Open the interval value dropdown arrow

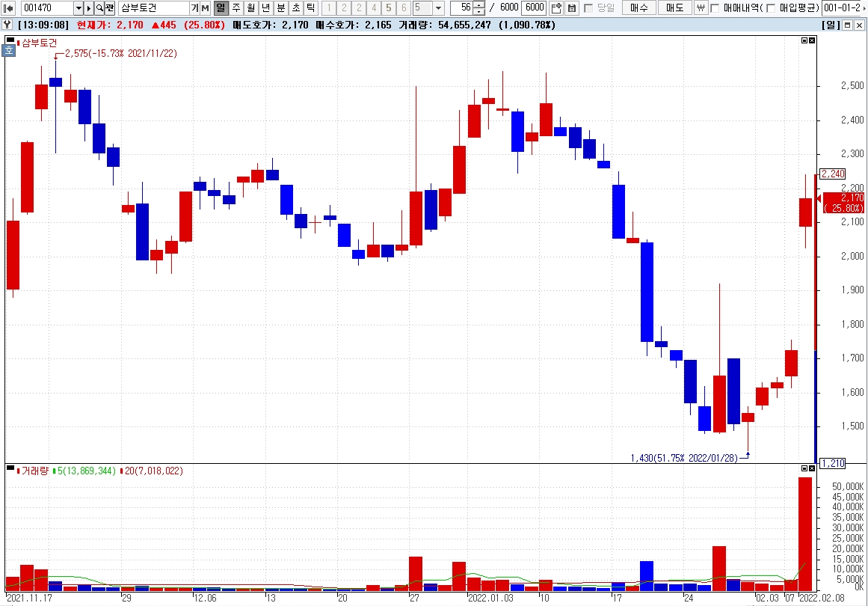point(438,7)
